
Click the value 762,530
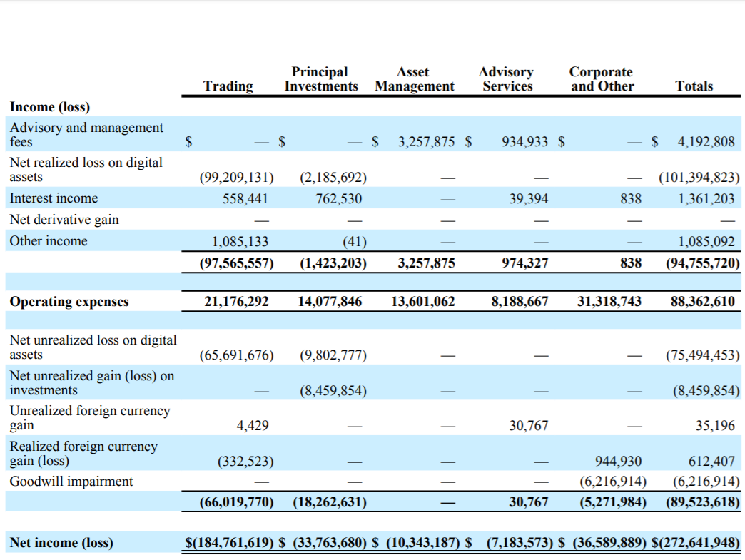pos(339,198)
